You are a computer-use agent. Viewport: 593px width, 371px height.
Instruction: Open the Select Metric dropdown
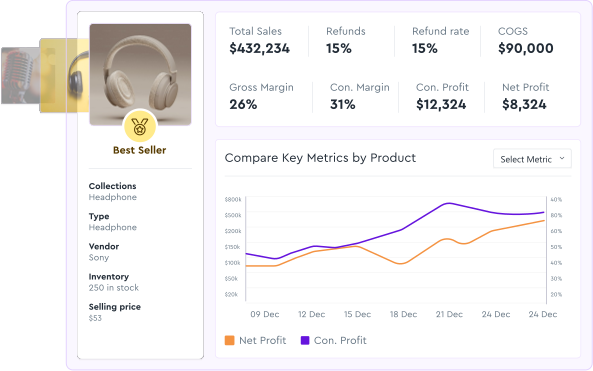[532, 159]
